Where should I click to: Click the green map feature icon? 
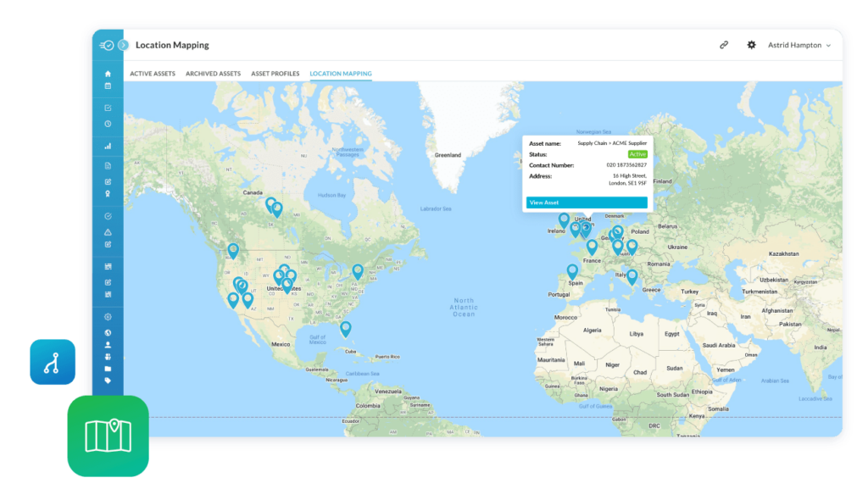pyautogui.click(x=108, y=436)
